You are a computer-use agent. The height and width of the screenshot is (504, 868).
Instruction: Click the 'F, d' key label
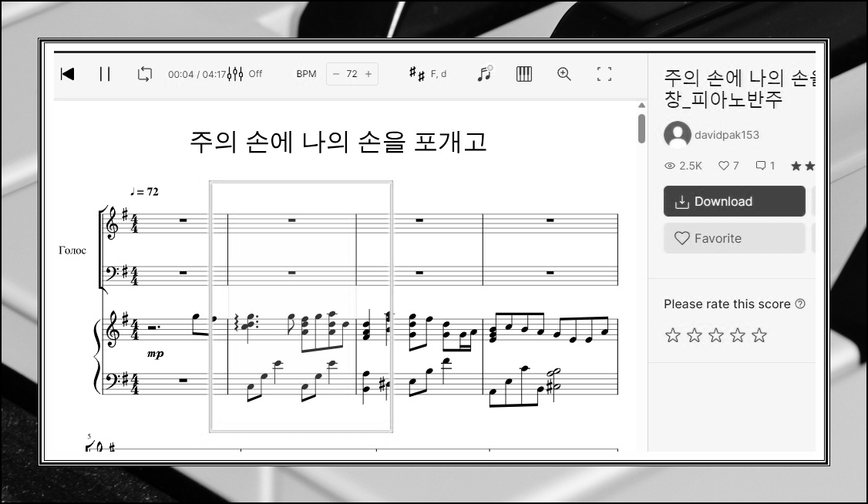pos(439,73)
